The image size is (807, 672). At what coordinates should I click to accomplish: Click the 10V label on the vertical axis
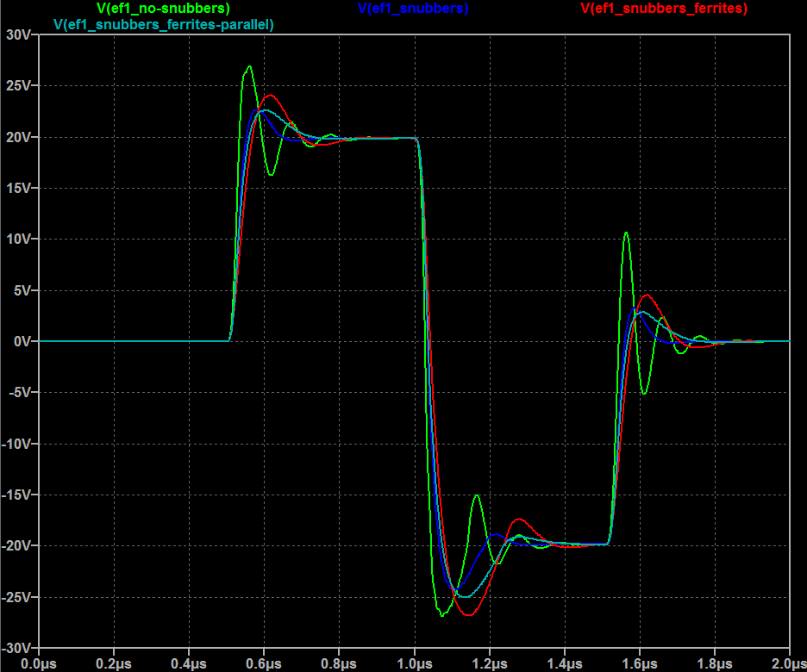tap(18, 239)
